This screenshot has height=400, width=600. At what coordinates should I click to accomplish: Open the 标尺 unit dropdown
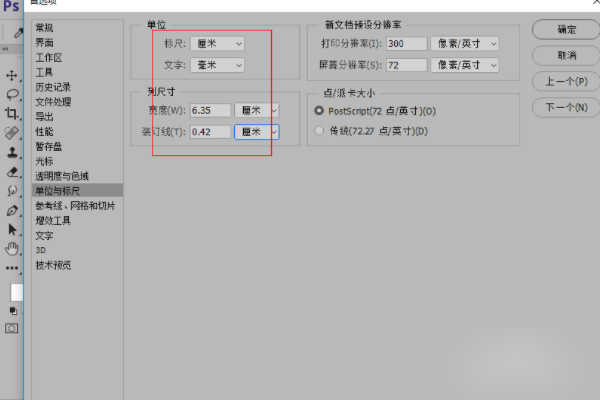(x=217, y=44)
